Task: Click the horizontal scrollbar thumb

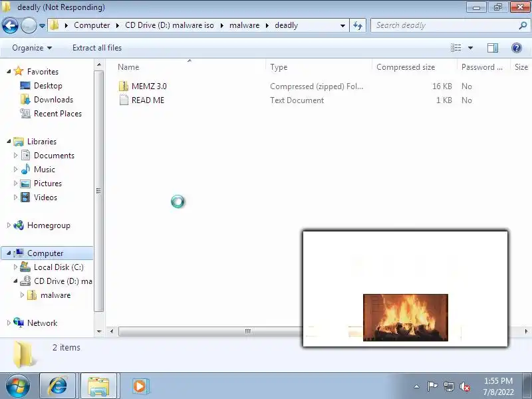Action: [x=210, y=331]
